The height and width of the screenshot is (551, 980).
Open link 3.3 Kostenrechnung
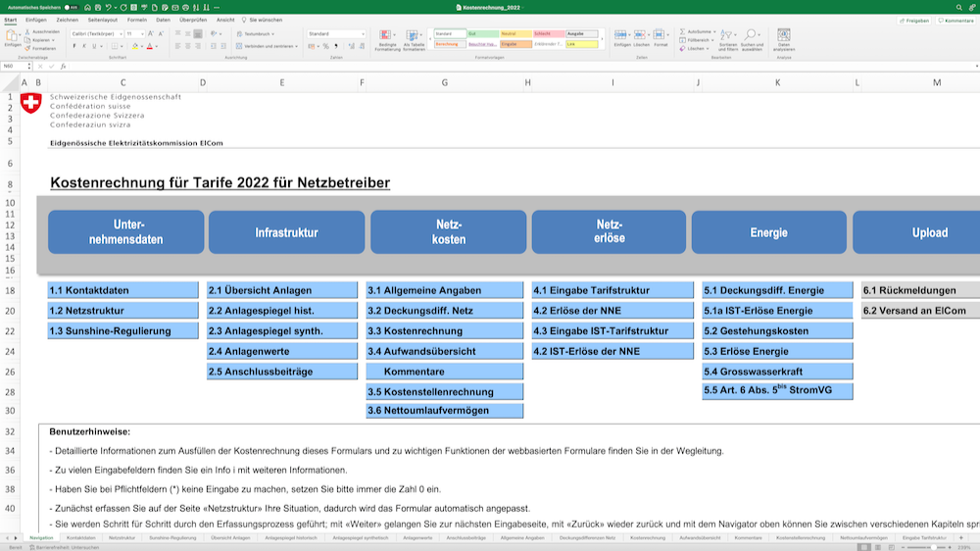445,331
